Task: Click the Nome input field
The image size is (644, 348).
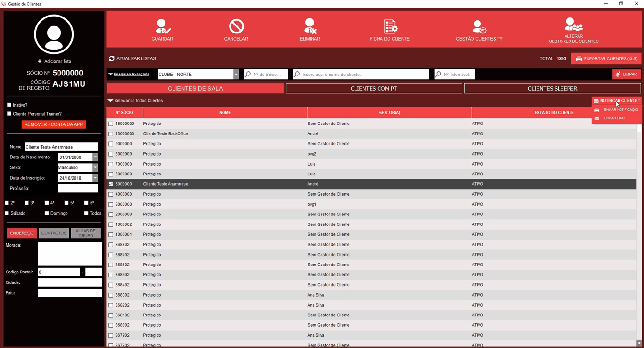Action: pyautogui.click(x=61, y=147)
